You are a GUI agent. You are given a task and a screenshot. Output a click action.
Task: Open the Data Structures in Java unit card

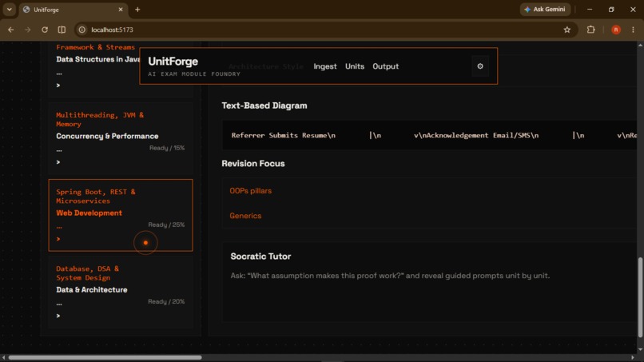(x=93, y=69)
